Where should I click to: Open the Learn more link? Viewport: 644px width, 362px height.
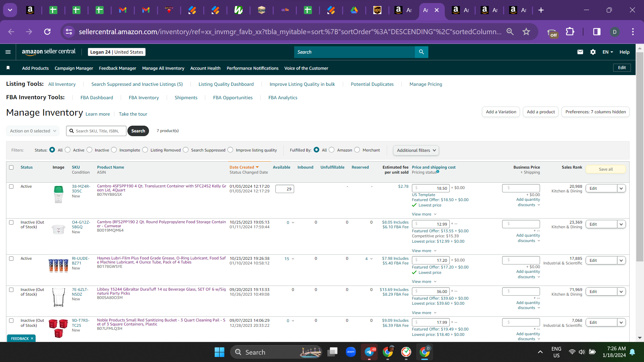[98, 114]
